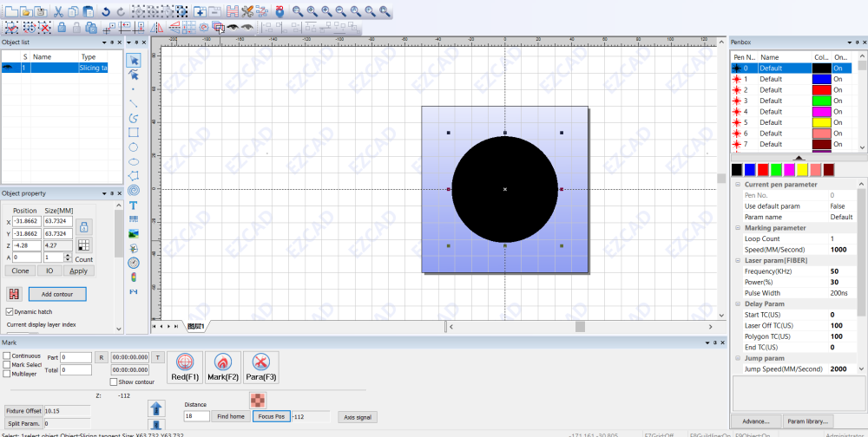The image size is (868, 437).
Task: Click the Open file icon
Action: tap(25, 10)
